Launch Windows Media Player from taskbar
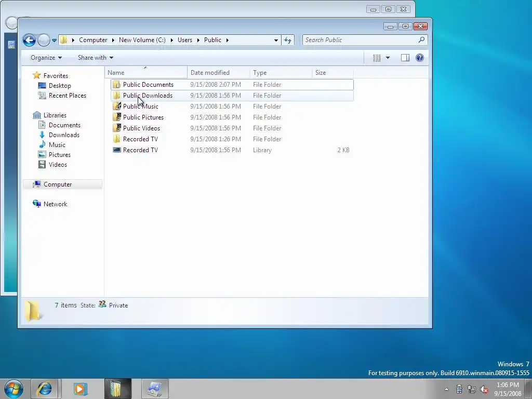The image size is (532, 399). (x=81, y=389)
